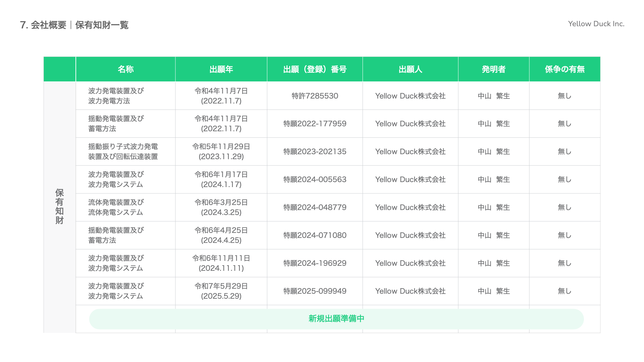Select the 特願2023-202135 application number
The width and height of the screenshot is (644, 362).
pyautogui.click(x=315, y=152)
